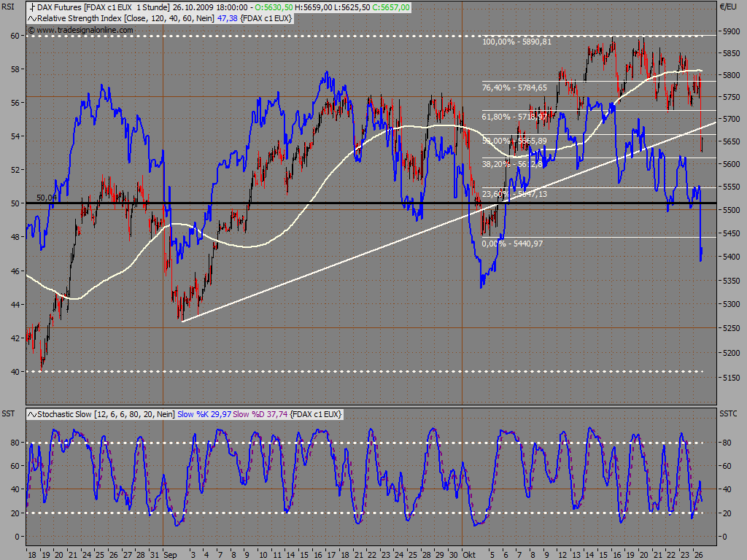Click the 5900 price axis tick
The width and height of the screenshot is (747, 560).
pos(731,32)
